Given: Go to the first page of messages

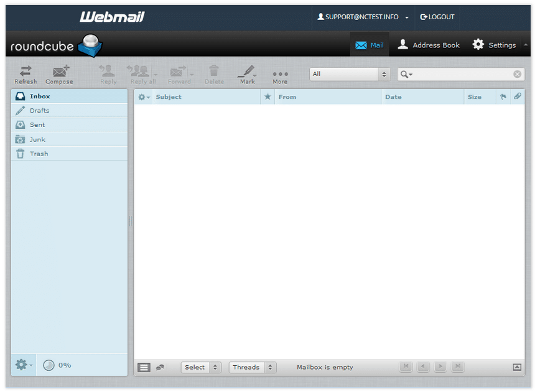Looking at the screenshot, I should 406,366.
